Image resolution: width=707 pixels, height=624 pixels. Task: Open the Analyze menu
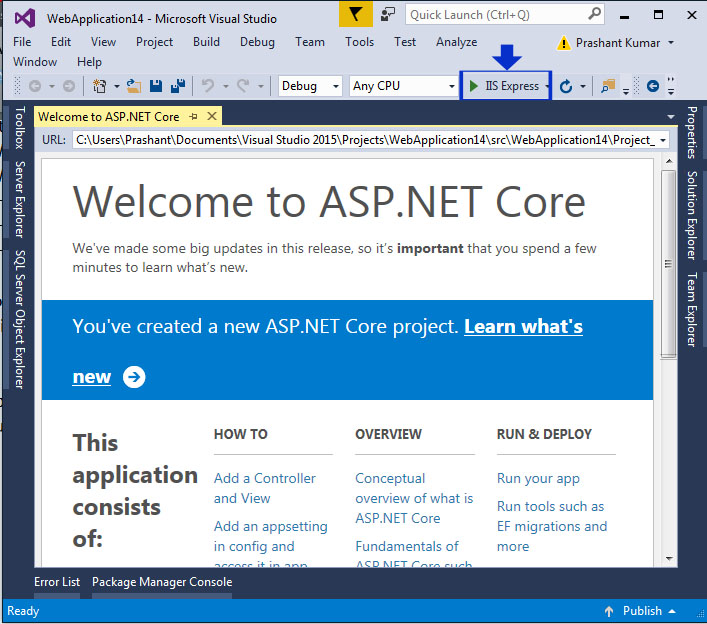(x=456, y=42)
